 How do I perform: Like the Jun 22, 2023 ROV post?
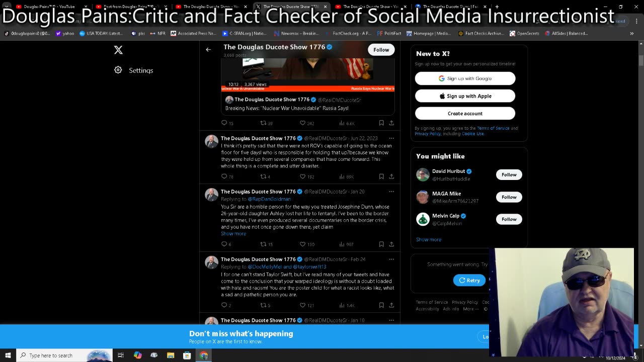(303, 176)
